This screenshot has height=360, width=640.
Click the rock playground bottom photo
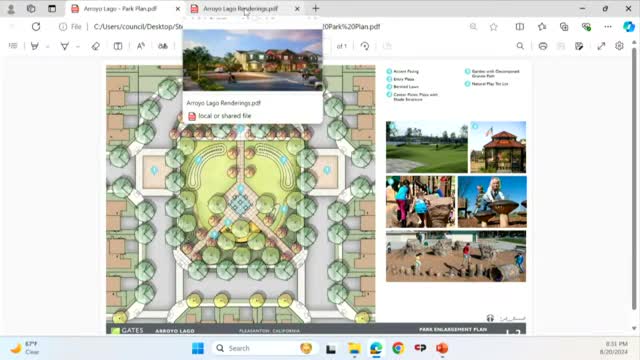pos(456,256)
